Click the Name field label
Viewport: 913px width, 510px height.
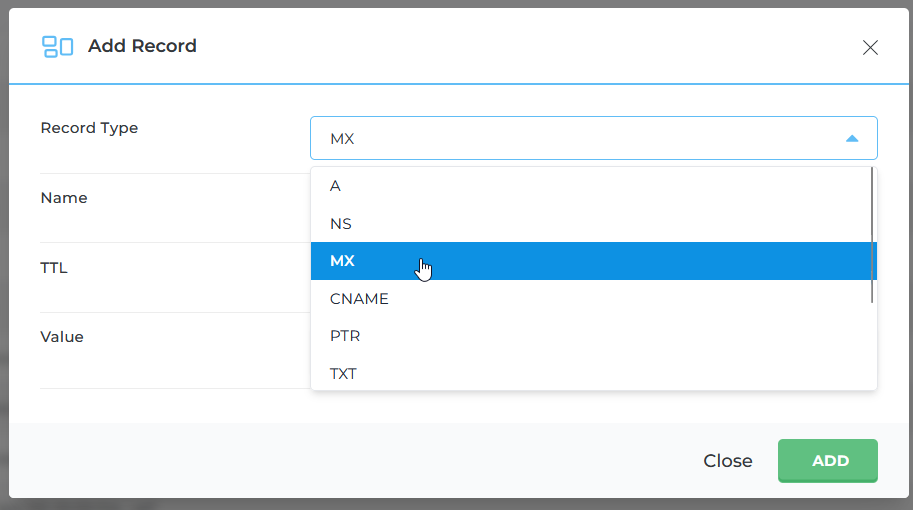coord(64,198)
